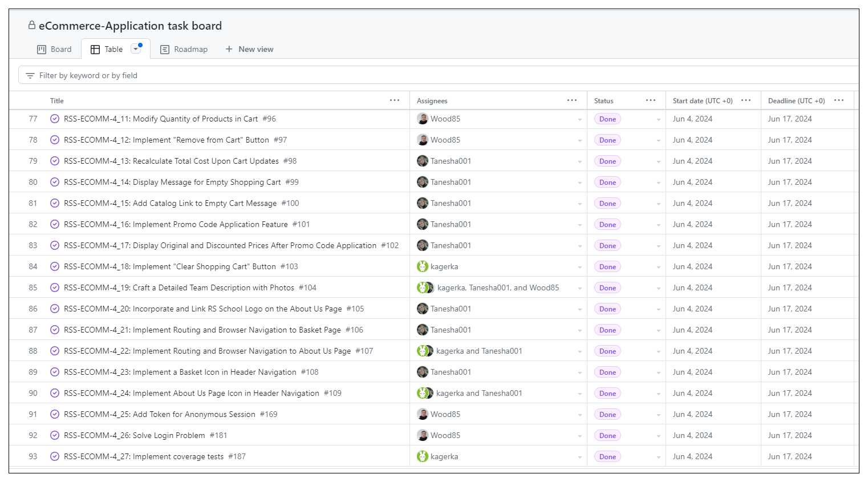Click closed-issue icon for row 77
Screen dimensions: 868x482
click(x=55, y=119)
